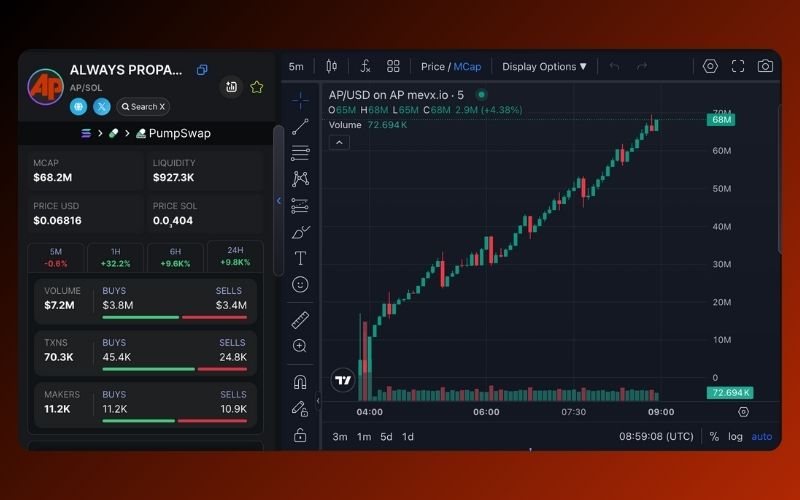Open the token's X (Twitter) profile

102,107
